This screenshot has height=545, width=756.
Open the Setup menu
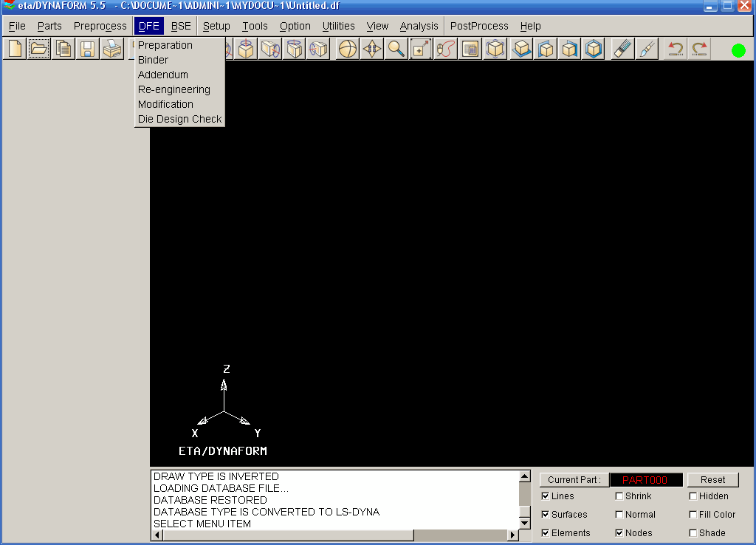(216, 26)
